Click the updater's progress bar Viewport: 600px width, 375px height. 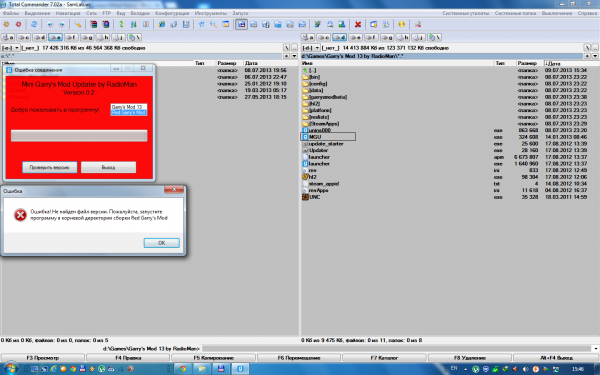[x=79, y=136]
